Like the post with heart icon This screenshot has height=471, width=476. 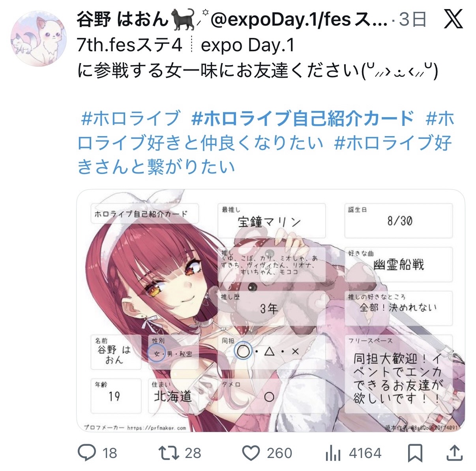[251, 453]
